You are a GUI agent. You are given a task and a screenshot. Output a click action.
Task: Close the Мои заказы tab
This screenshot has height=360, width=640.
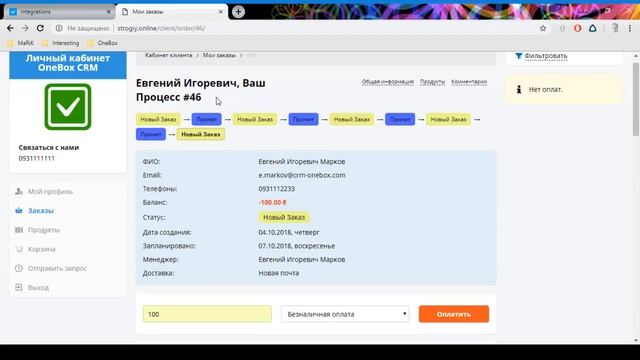[220, 12]
